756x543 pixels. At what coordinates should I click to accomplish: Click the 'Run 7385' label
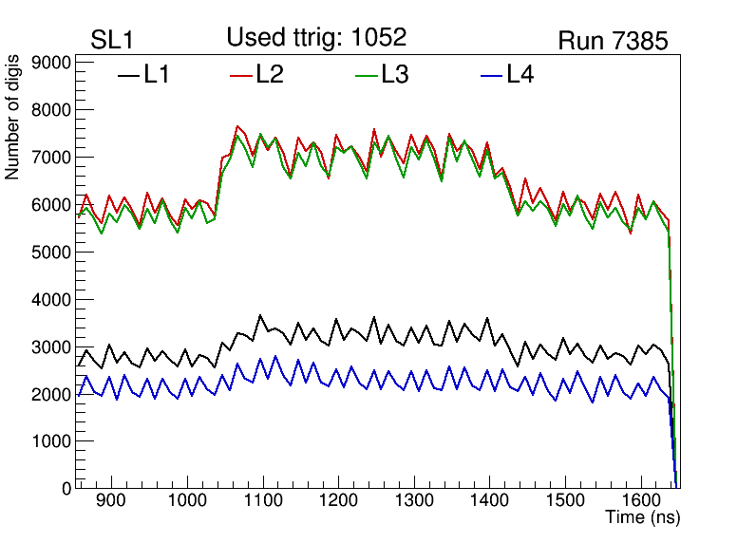click(x=613, y=41)
